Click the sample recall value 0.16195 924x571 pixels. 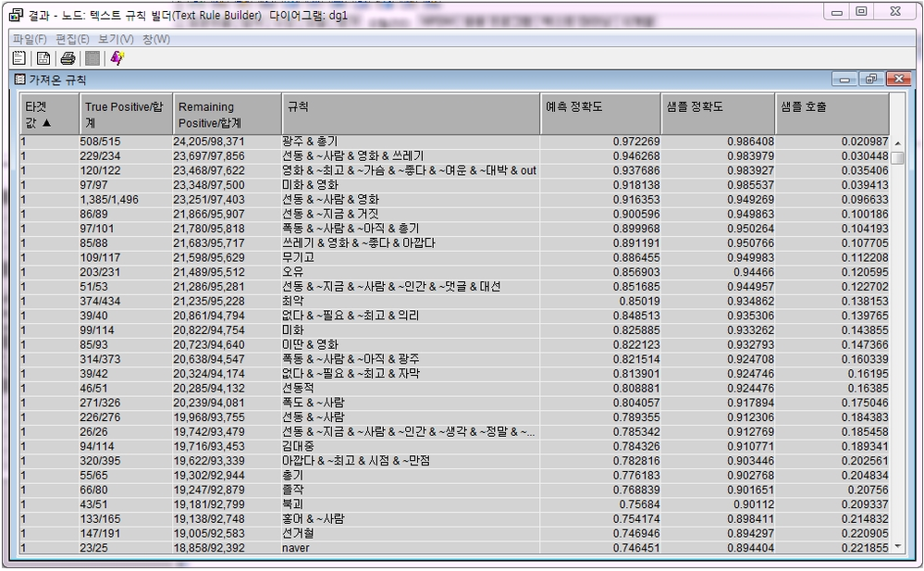tap(868, 374)
